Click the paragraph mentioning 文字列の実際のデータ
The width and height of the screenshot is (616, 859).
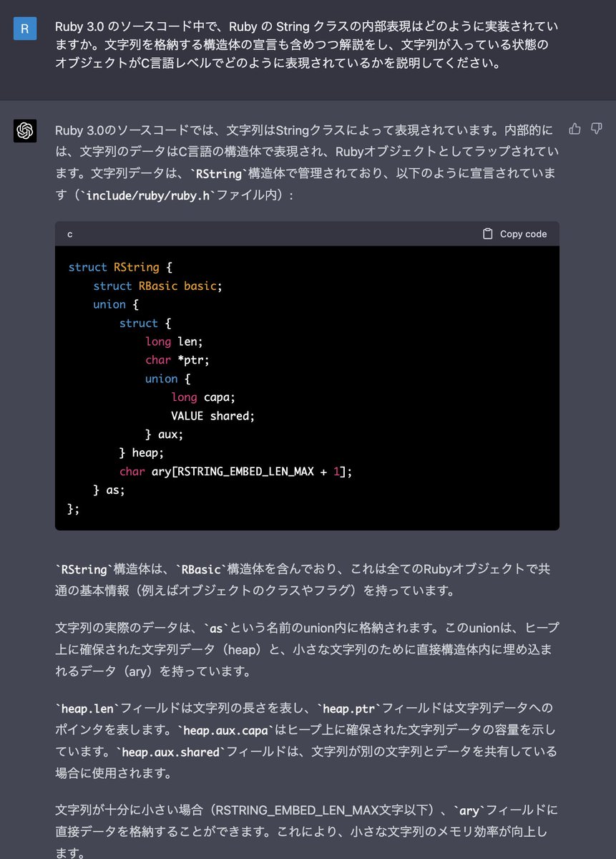pyautogui.click(x=307, y=650)
